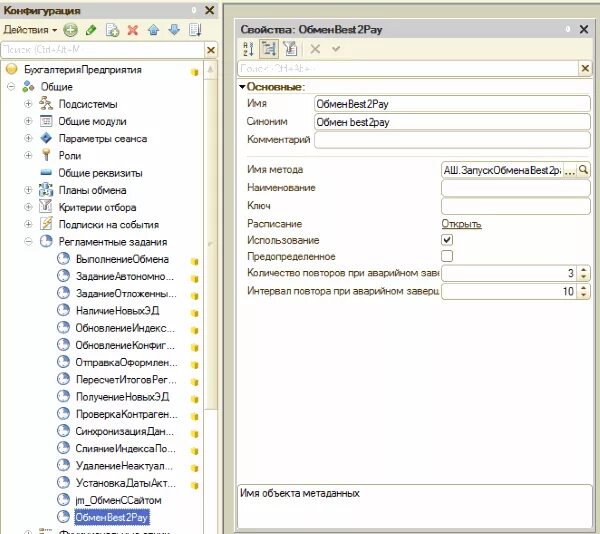Click the confirm checkmark icon in Properties toolbar
Viewport: 600px width, 534px height.
click(x=336, y=49)
